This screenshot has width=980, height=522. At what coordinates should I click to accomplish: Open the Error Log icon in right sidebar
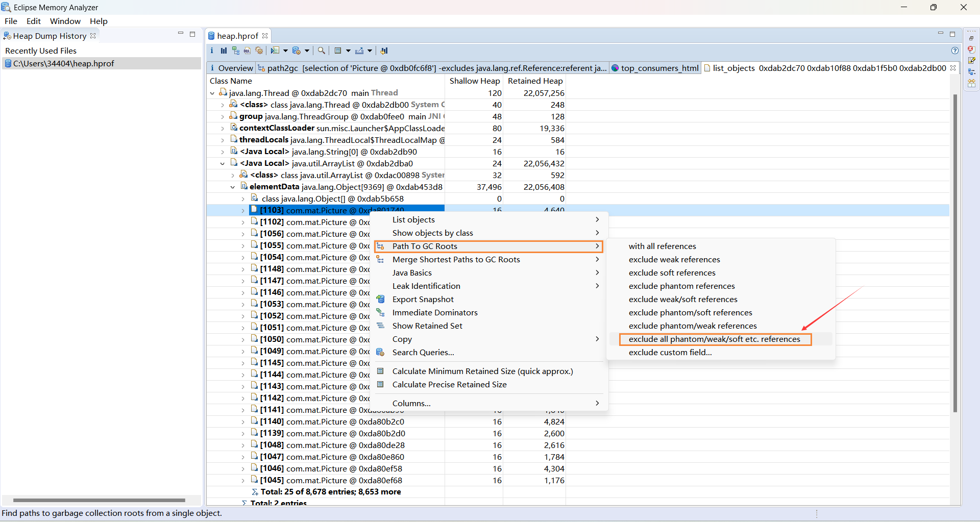(971, 49)
